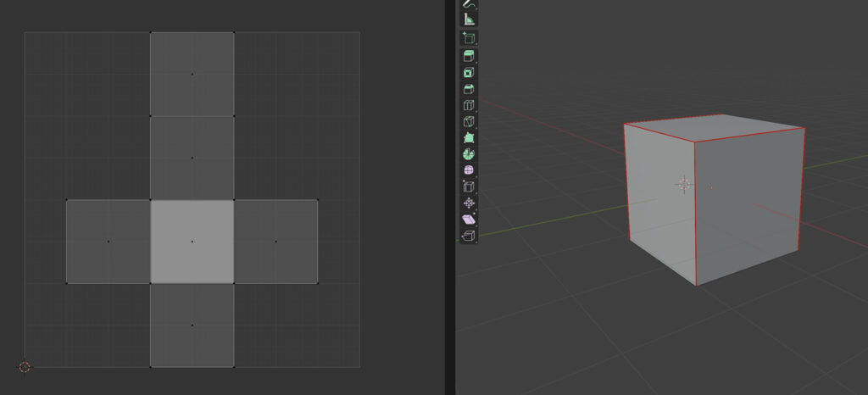Select the bottom UV face of the cross
The image size is (868, 395).
pyautogui.click(x=192, y=325)
